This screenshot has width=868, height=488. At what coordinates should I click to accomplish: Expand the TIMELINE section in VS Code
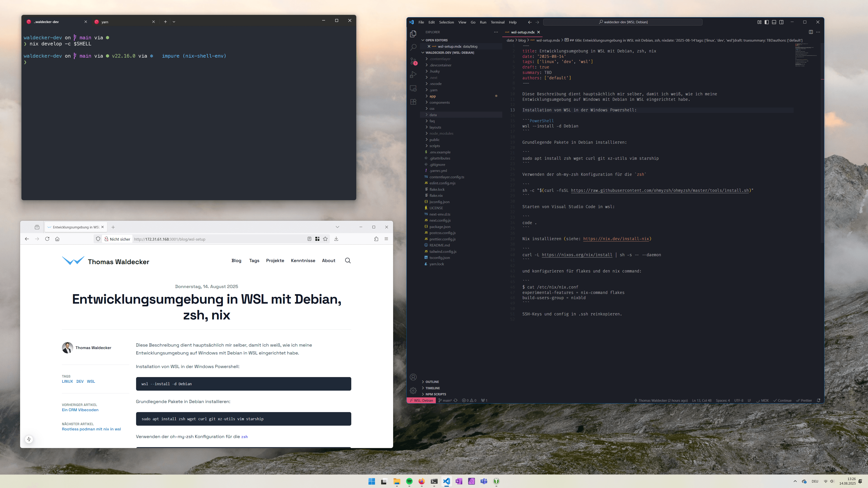click(x=461, y=388)
